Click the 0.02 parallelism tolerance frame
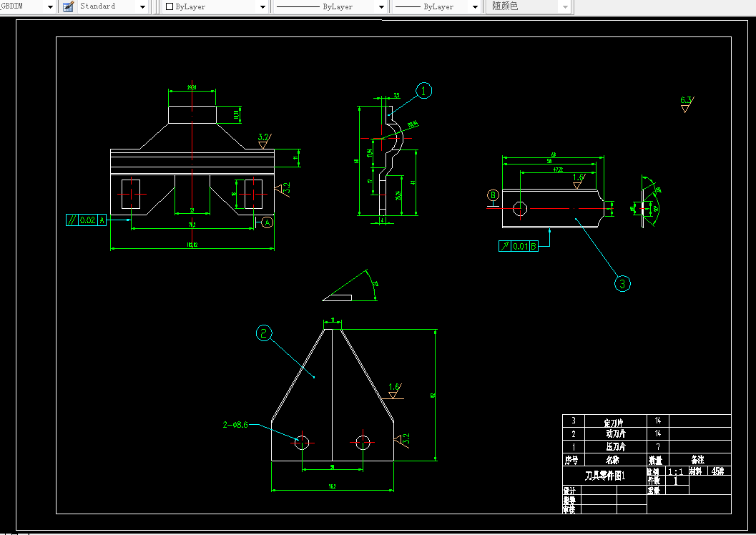Viewport: 756px width, 535px height. click(x=86, y=220)
